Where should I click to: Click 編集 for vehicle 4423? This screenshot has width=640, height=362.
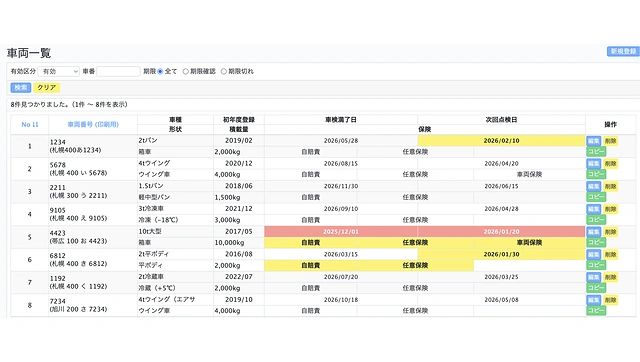(593, 232)
